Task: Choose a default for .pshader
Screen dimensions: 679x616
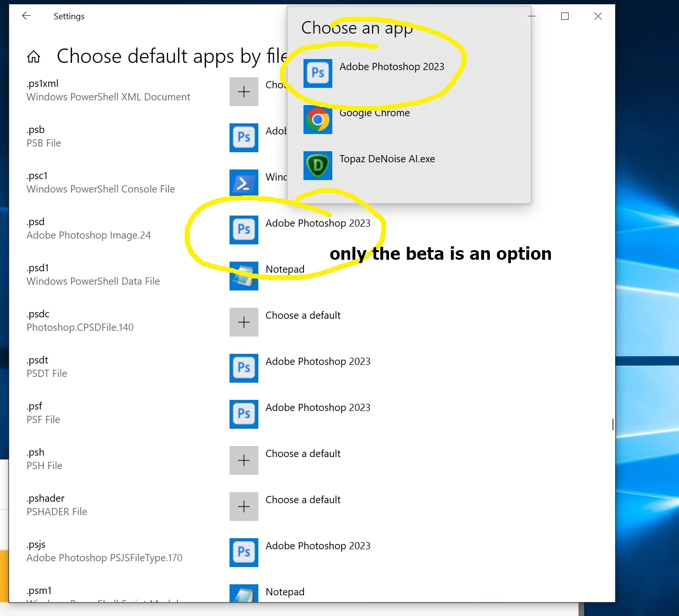Action: pos(303,500)
